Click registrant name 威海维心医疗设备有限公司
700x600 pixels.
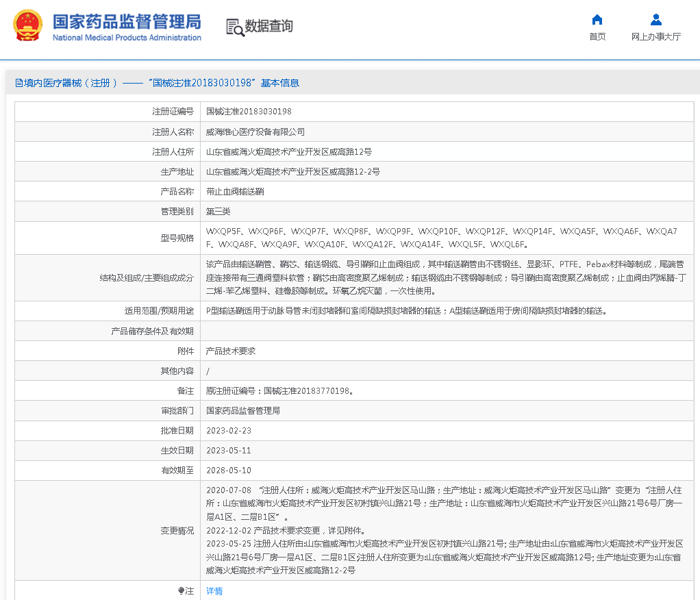tap(255, 132)
